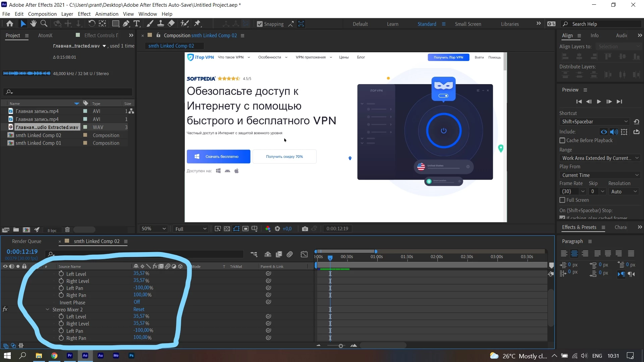Screen dimensions: 644x362
Task: Collapse the Stereo Mixer 2 effect
Action: [x=47, y=309]
